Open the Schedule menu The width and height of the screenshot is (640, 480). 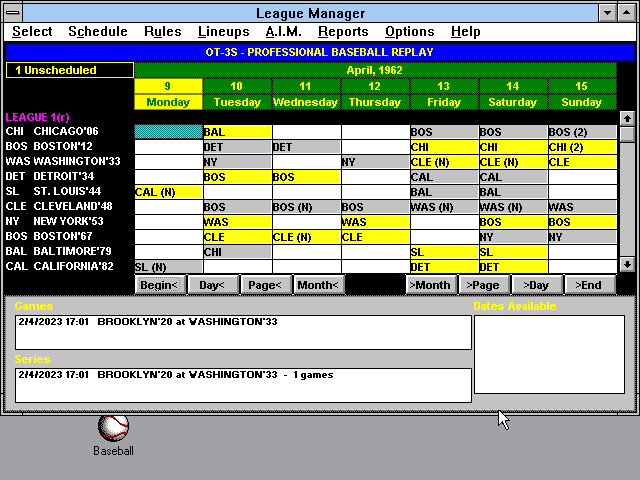click(x=98, y=32)
